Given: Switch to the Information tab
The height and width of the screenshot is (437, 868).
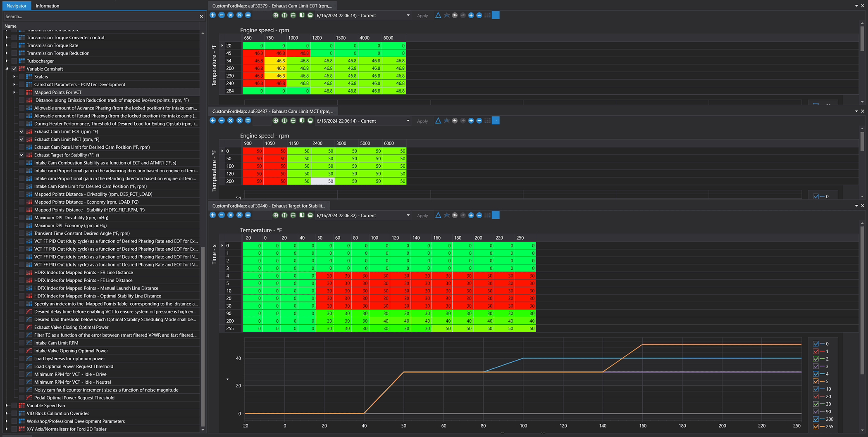Looking at the screenshot, I should click(48, 6).
